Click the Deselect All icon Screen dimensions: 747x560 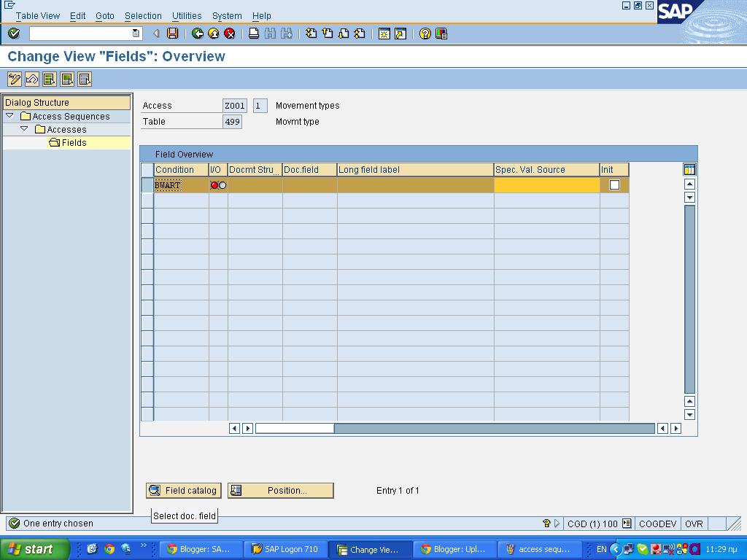point(85,79)
